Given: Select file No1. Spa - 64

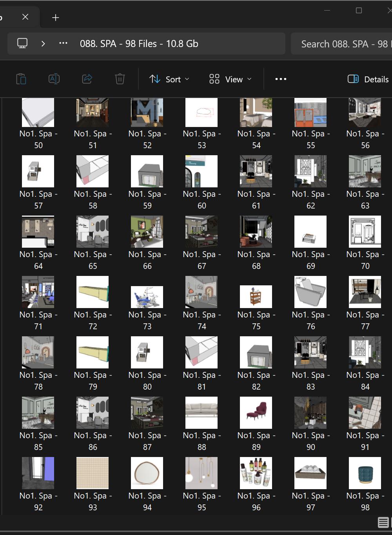Looking at the screenshot, I should [38, 243].
